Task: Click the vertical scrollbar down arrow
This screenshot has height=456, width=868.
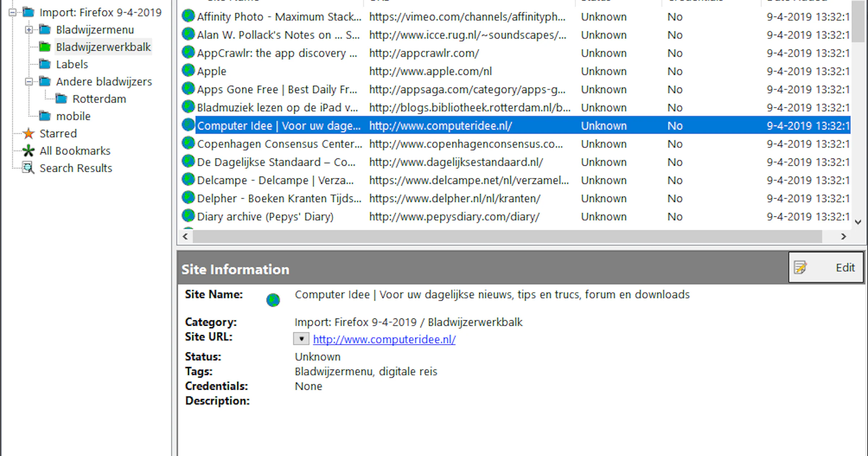Action: click(x=858, y=222)
